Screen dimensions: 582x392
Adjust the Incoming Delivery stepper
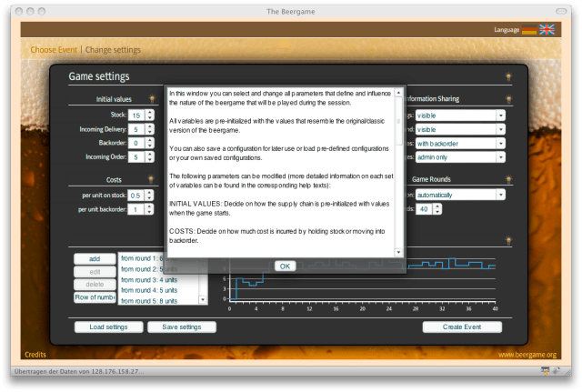tap(150, 129)
